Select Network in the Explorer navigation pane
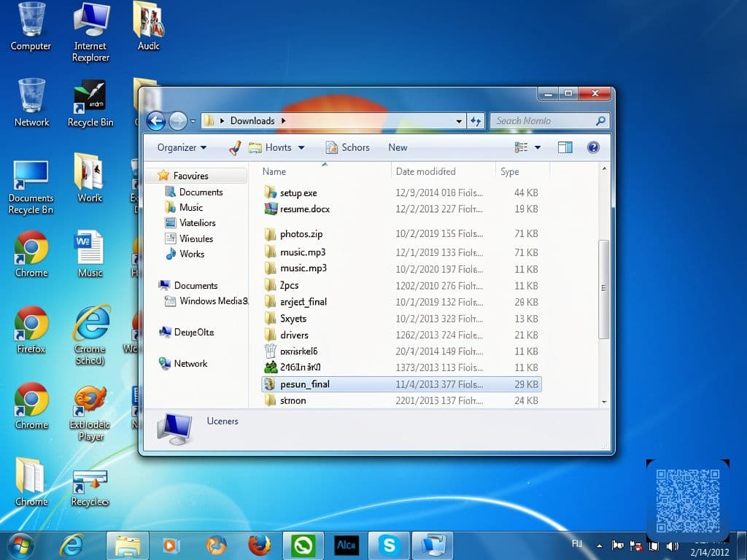Image resolution: width=747 pixels, height=560 pixels. (x=183, y=363)
